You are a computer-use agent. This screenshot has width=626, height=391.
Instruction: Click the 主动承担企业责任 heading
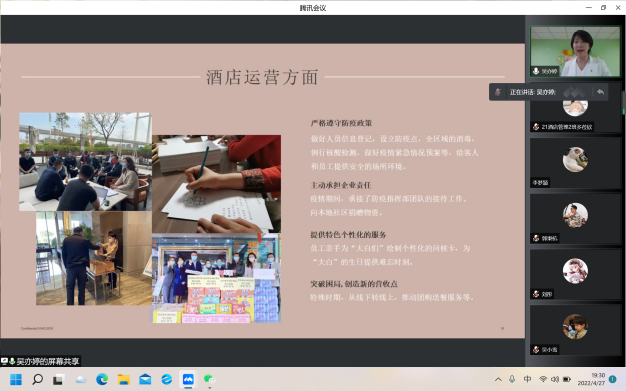pyautogui.click(x=341, y=185)
